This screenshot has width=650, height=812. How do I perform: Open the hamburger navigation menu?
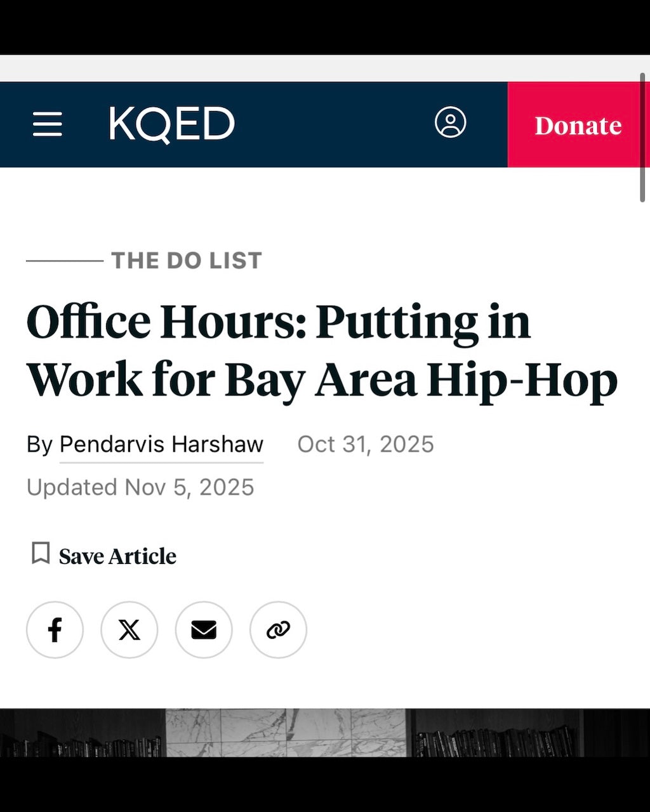(x=47, y=124)
